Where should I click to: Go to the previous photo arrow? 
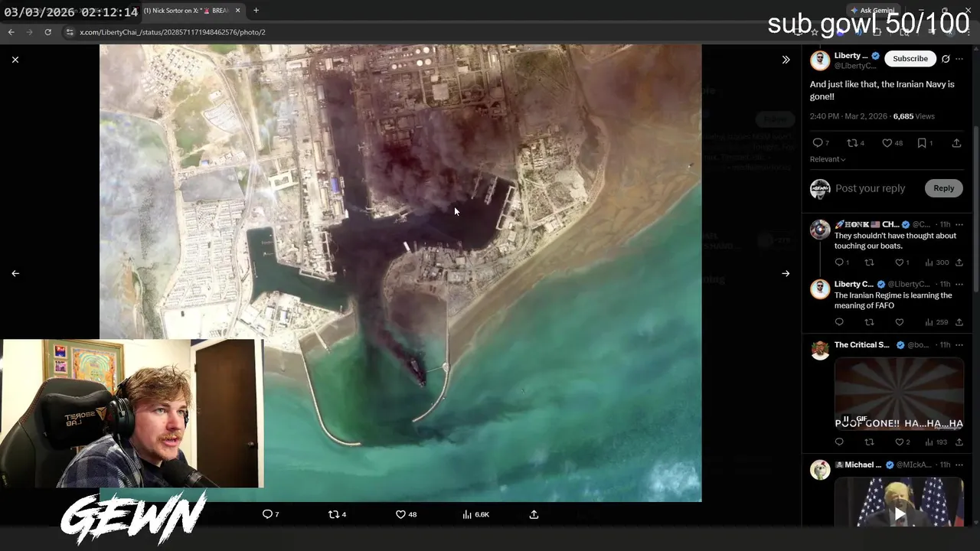(15, 273)
